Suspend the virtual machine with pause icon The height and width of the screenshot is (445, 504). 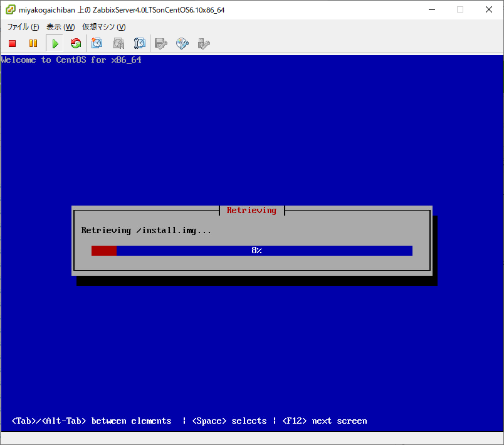pyautogui.click(x=33, y=43)
